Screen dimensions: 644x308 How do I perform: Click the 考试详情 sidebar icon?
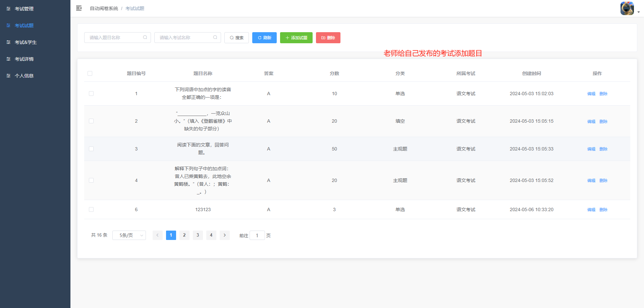8,59
